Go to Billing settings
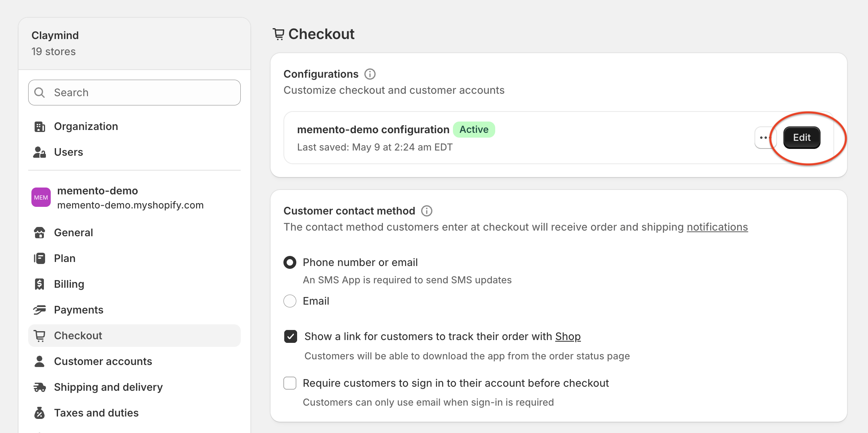This screenshot has height=433, width=868. [134, 285]
